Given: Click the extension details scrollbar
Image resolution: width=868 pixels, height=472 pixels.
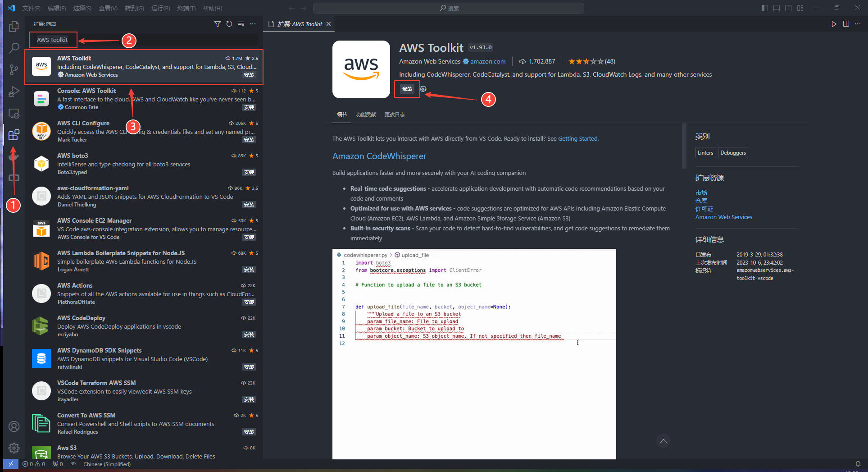Looking at the screenshot, I should (685, 146).
